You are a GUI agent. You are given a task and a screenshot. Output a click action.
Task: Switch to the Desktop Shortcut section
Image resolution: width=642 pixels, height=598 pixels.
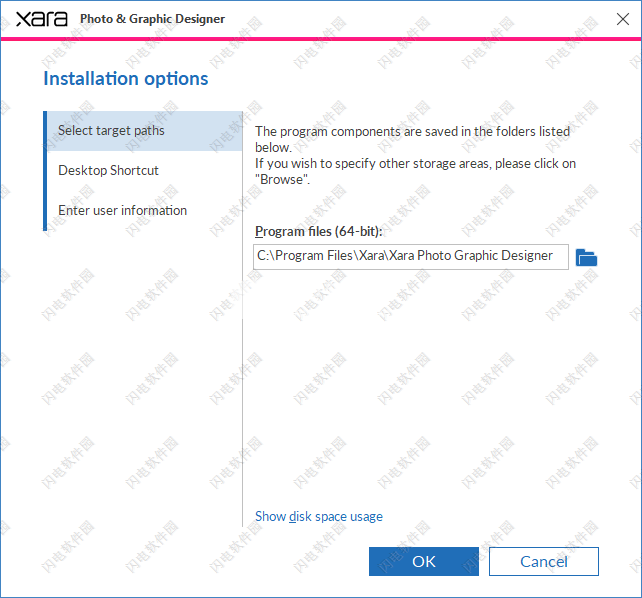145,170
